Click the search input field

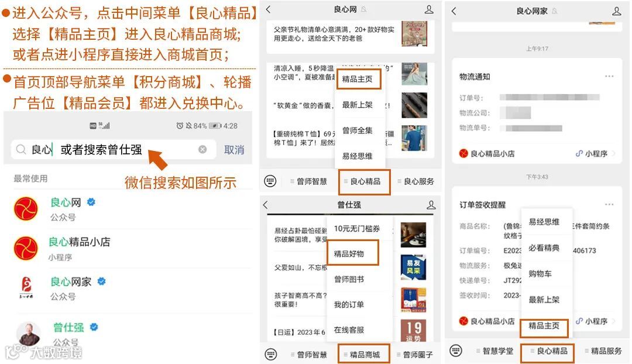coord(109,150)
